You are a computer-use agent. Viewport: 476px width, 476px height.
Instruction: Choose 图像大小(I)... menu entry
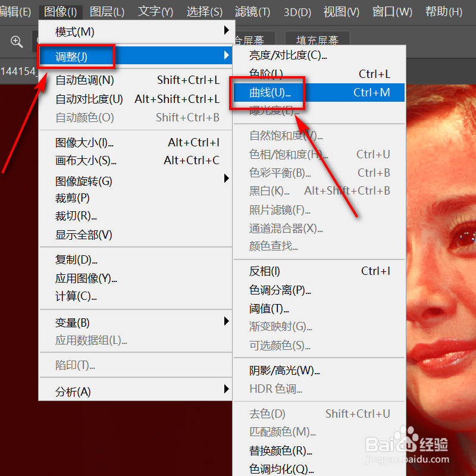pos(136,142)
